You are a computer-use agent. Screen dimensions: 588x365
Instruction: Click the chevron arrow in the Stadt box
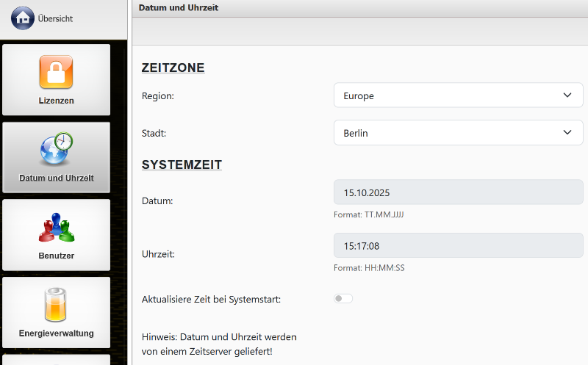tap(567, 133)
